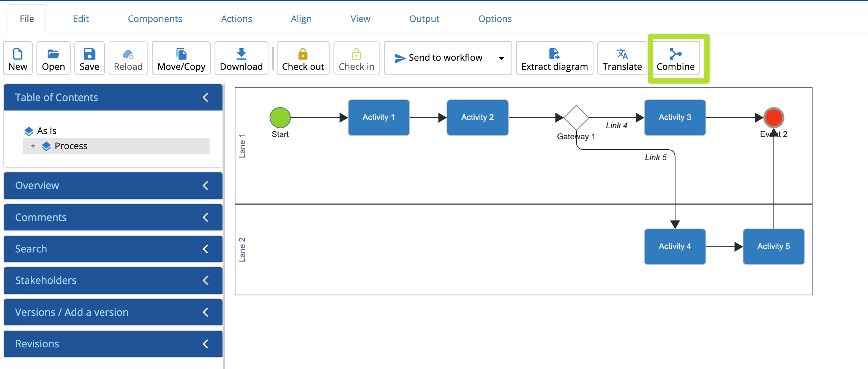Image resolution: width=868 pixels, height=369 pixels.
Task: Expand the Versions / Add a version section
Action: (x=113, y=312)
